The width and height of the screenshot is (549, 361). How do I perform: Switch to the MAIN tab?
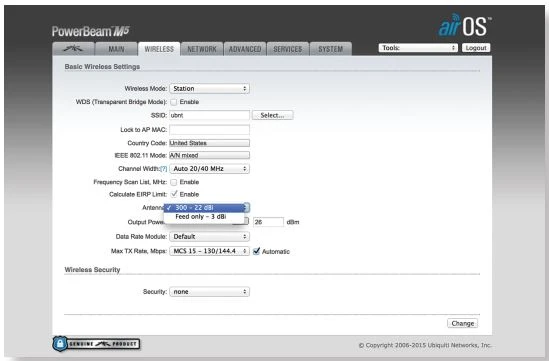pyautogui.click(x=116, y=49)
